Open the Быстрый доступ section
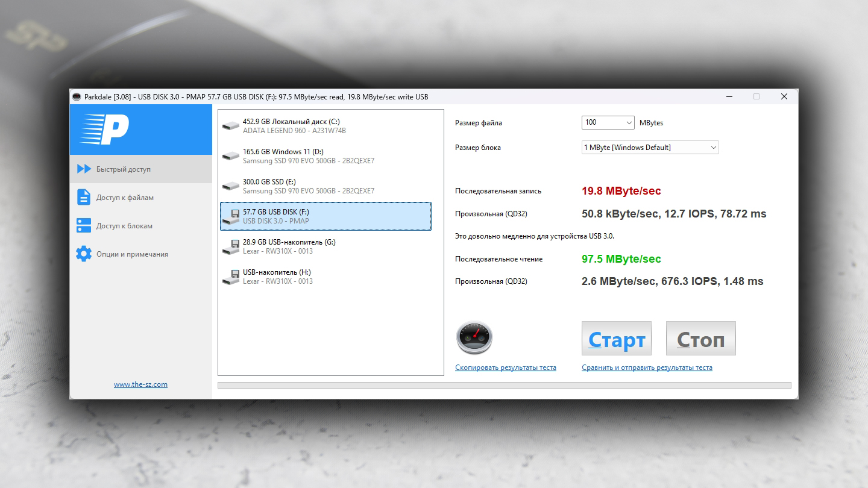 tap(141, 169)
